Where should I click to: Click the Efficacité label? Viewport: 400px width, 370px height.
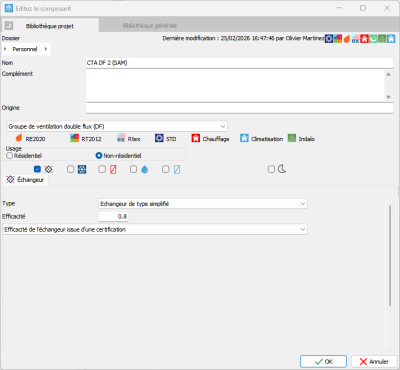point(14,216)
